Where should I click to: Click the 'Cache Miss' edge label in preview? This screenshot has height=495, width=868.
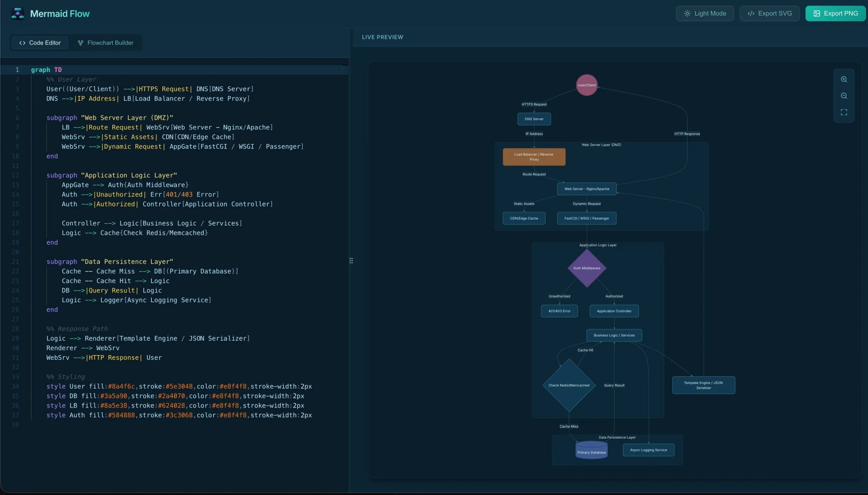[x=569, y=427]
